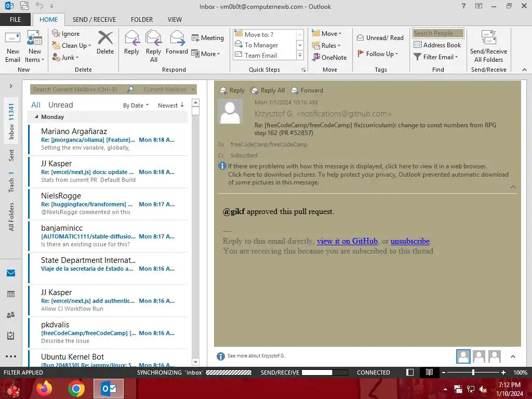
Task: Click the zoom in plus button
Action: click(503, 373)
